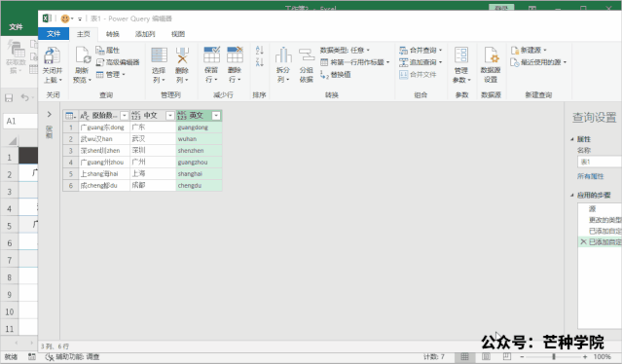Click Replace Values (替换值)
622x364 pixels.
point(336,75)
